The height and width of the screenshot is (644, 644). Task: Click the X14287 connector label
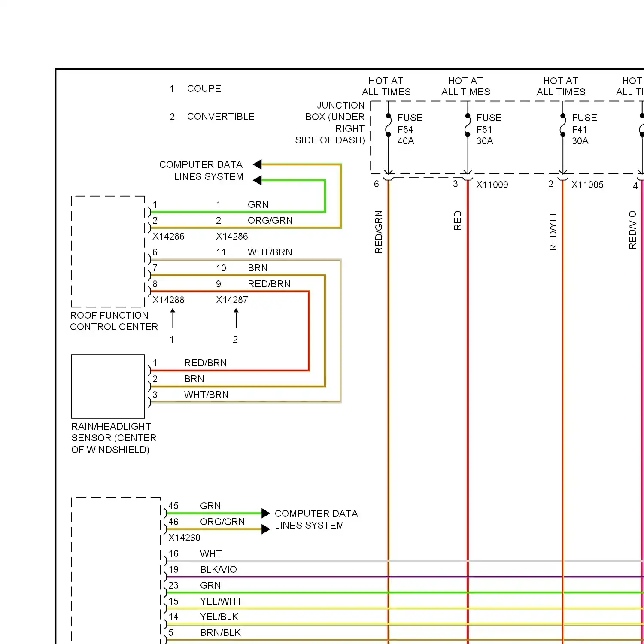pyautogui.click(x=232, y=300)
